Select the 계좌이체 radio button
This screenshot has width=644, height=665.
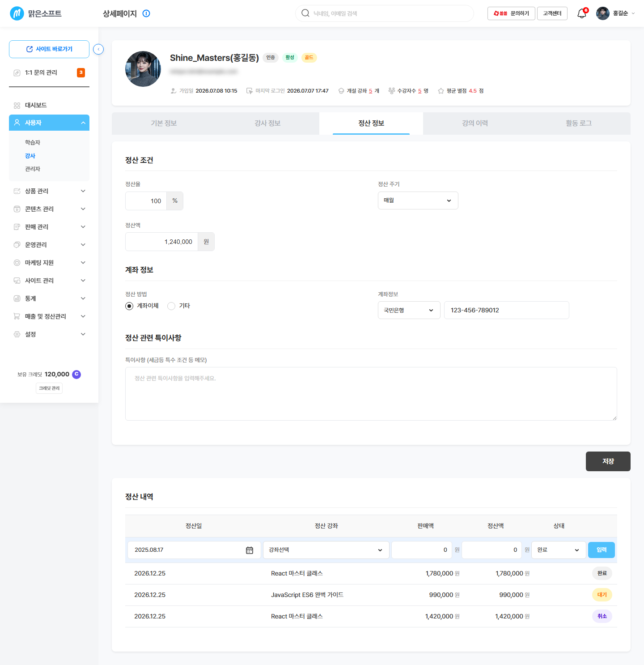(x=129, y=306)
